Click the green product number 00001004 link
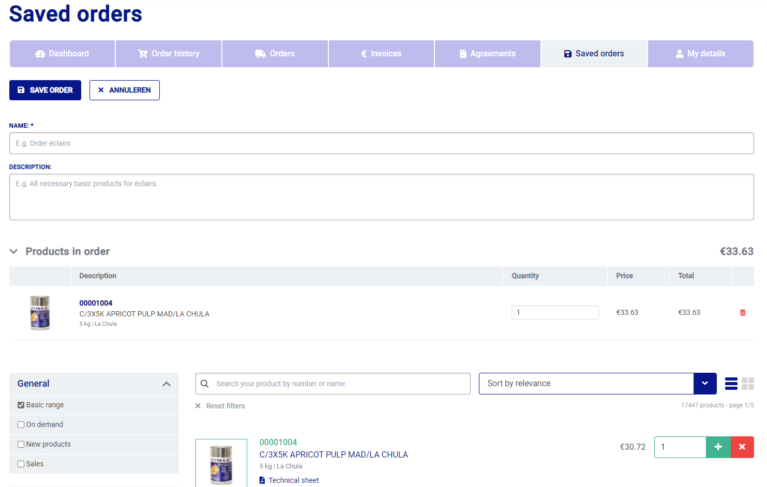Screen dimensions: 767x487 278,442
